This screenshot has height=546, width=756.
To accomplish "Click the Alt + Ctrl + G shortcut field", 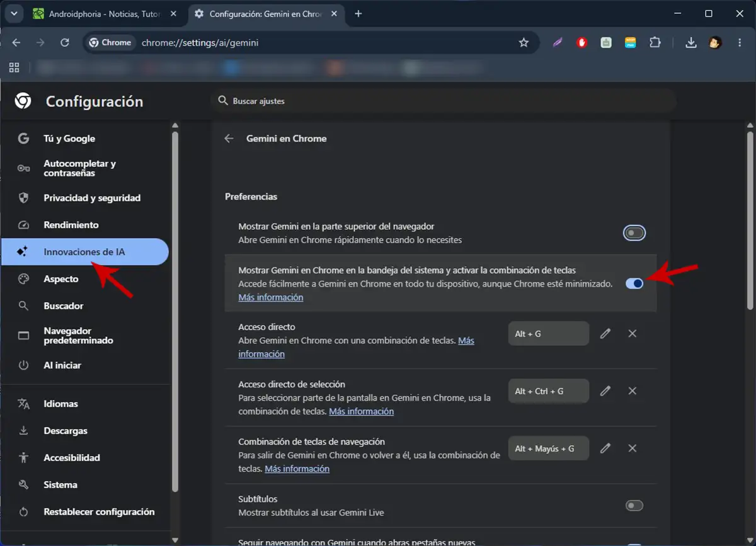I will click(549, 391).
